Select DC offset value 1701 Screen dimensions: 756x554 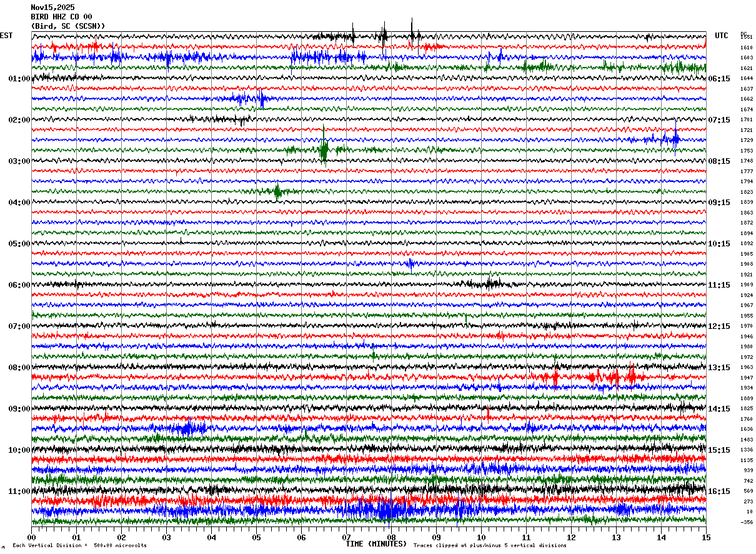point(747,119)
